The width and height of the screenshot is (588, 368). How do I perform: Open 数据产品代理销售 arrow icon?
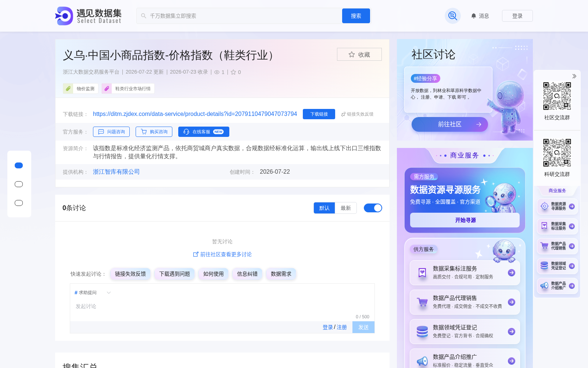[512, 302]
